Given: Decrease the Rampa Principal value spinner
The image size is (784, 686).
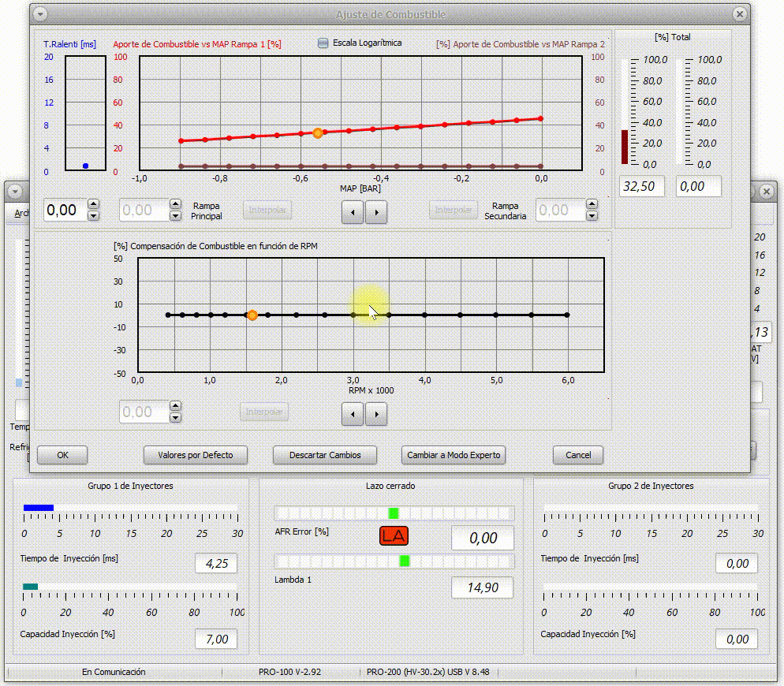Looking at the screenshot, I should tap(175, 216).
